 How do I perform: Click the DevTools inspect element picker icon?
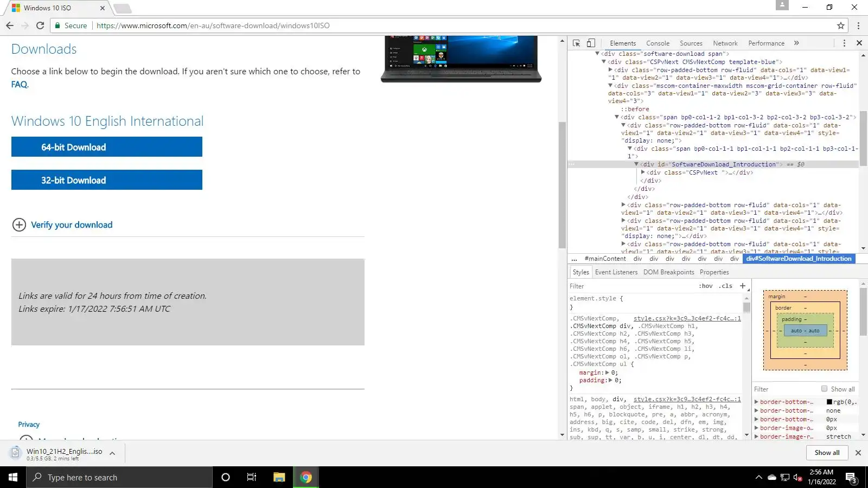576,43
